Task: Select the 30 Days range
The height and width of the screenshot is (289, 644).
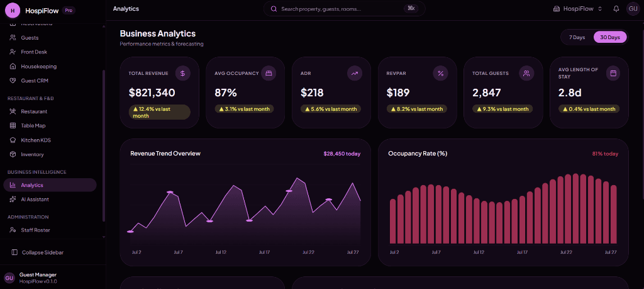Action: 610,37
